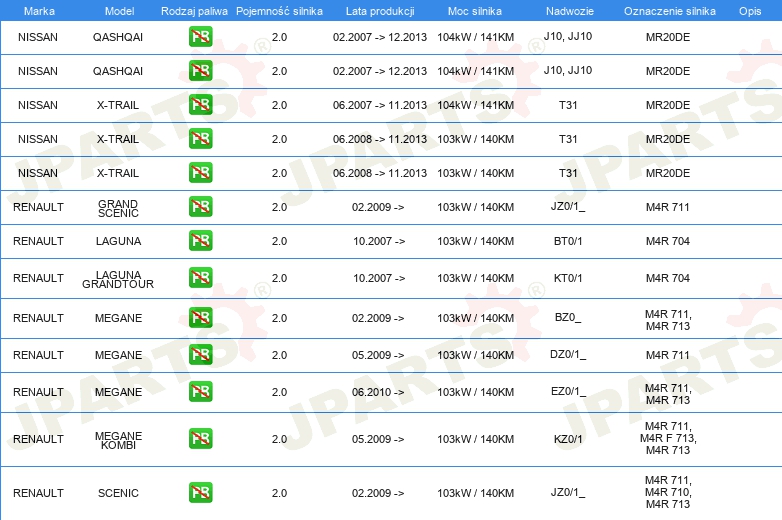This screenshot has height=520, width=782.
Task: Click 'T31' in the 104kW X-TRAIL row
Action: tap(568, 105)
